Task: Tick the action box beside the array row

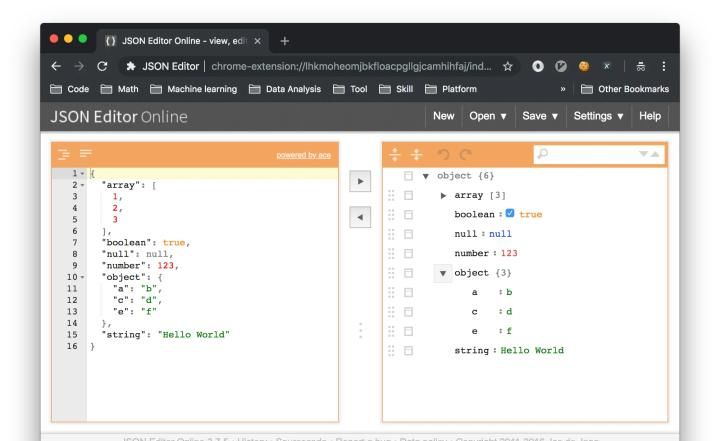Action: coord(408,195)
